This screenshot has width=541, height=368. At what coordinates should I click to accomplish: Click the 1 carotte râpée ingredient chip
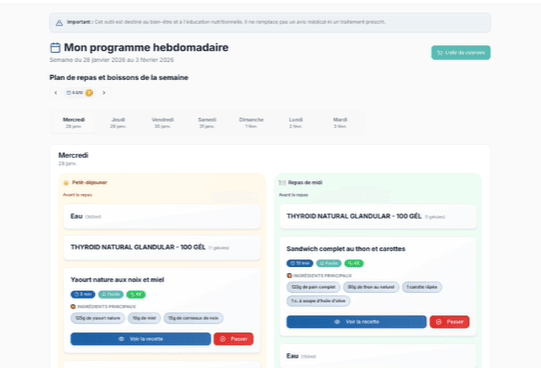pos(422,287)
